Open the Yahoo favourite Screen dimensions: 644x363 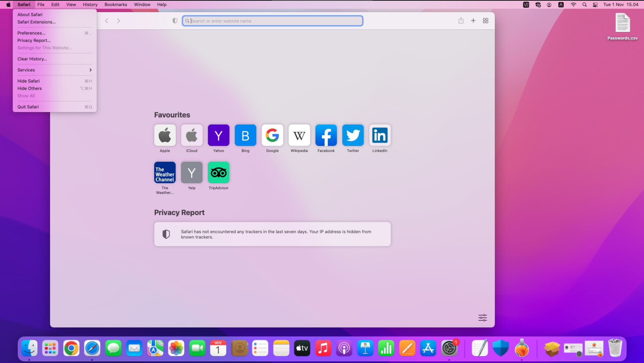pyautogui.click(x=219, y=135)
